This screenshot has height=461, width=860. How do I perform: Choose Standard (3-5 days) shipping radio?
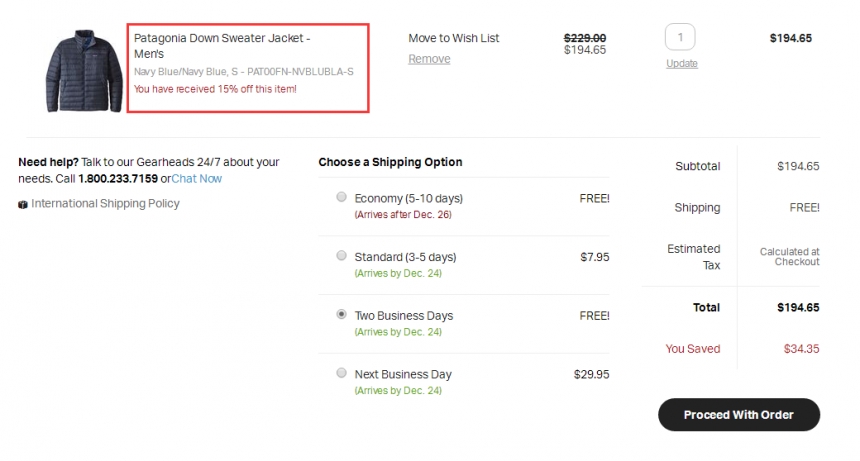(341, 255)
